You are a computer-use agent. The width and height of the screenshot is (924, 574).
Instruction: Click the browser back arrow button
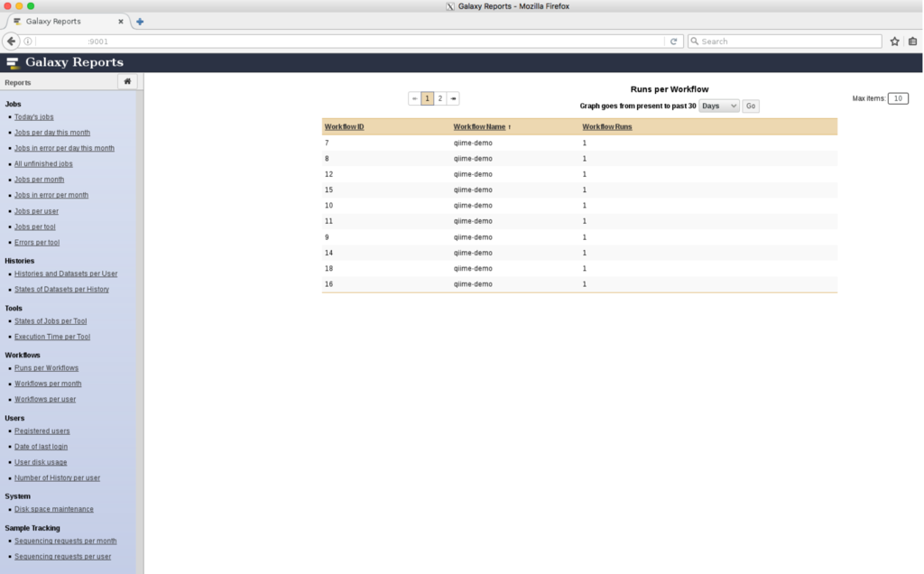12,42
